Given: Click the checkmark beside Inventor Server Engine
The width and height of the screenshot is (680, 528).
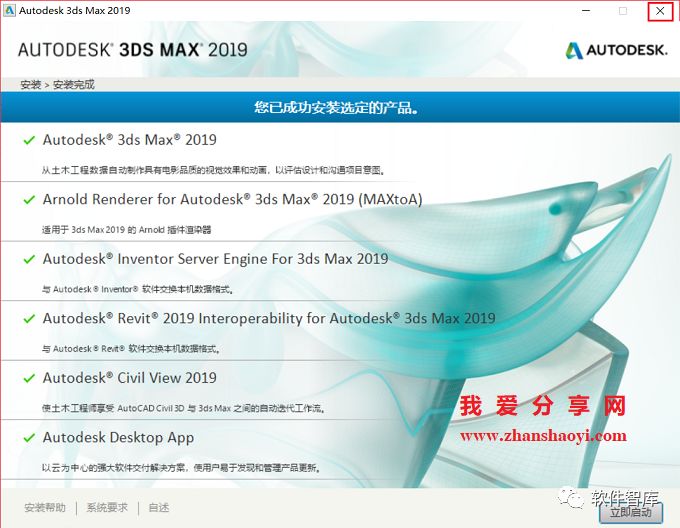Looking at the screenshot, I should point(29,259).
